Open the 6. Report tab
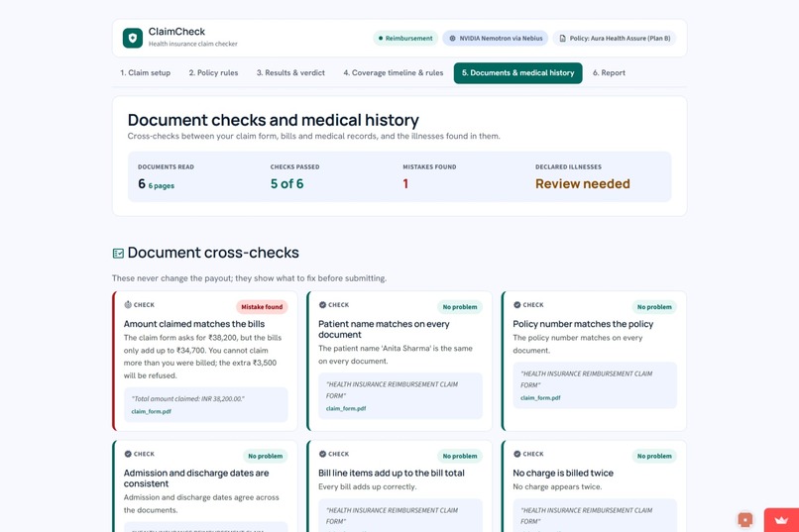The height and width of the screenshot is (532, 799). pyautogui.click(x=609, y=72)
